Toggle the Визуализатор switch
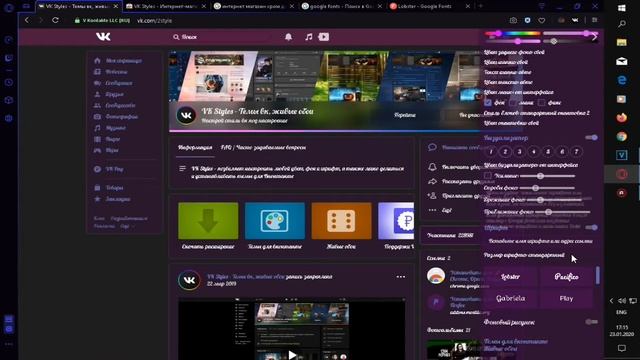The image size is (640, 360). pos(591,138)
